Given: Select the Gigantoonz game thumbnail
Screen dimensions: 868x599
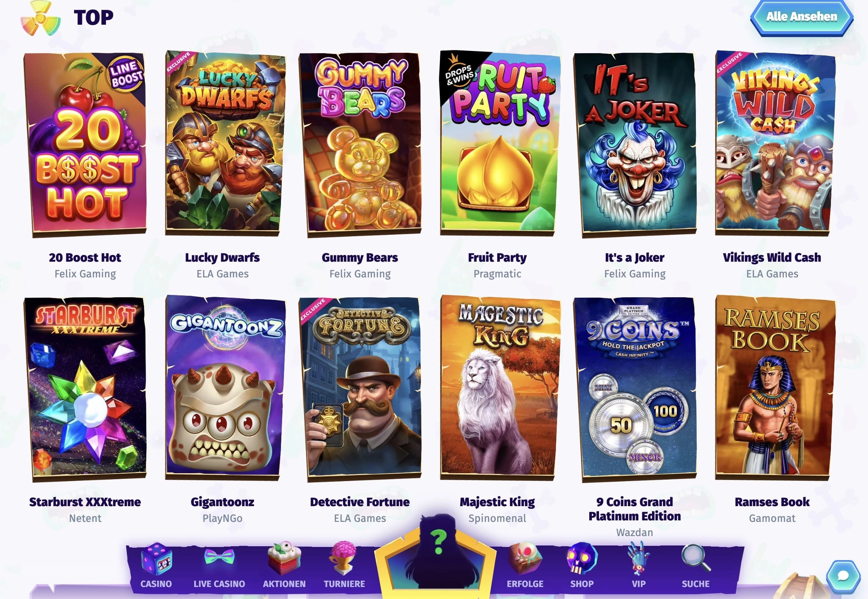Looking at the screenshot, I should (224, 388).
